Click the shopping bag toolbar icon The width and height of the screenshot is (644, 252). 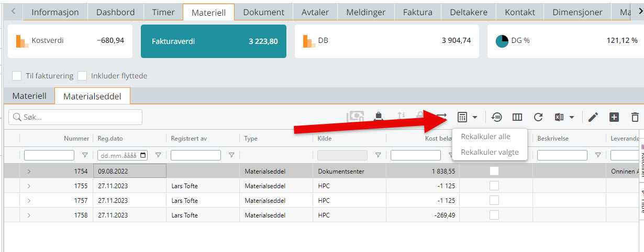coord(377,117)
